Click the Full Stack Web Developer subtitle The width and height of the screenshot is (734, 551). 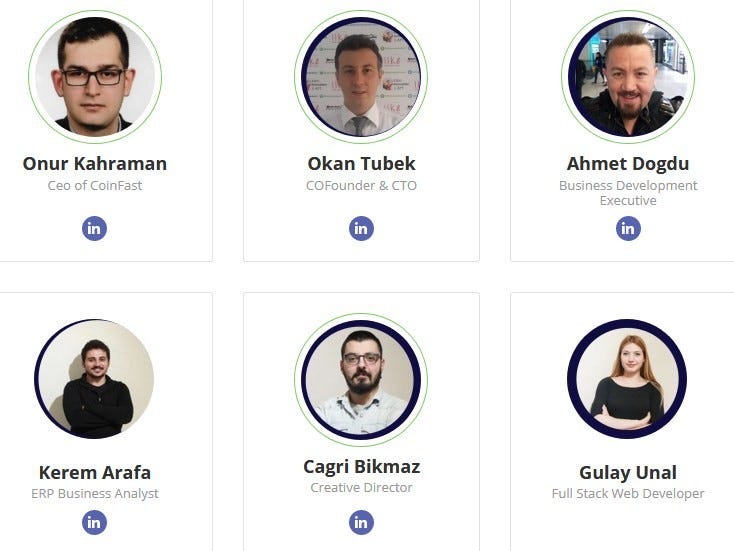click(628, 493)
